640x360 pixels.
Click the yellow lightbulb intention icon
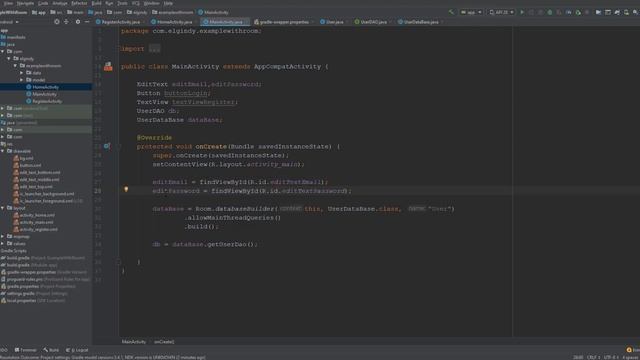tap(126, 189)
